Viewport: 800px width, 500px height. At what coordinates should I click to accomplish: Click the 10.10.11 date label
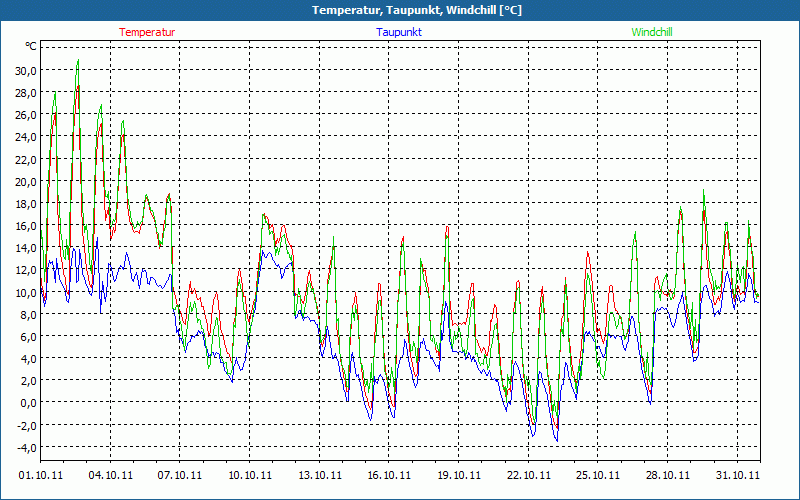click(249, 476)
